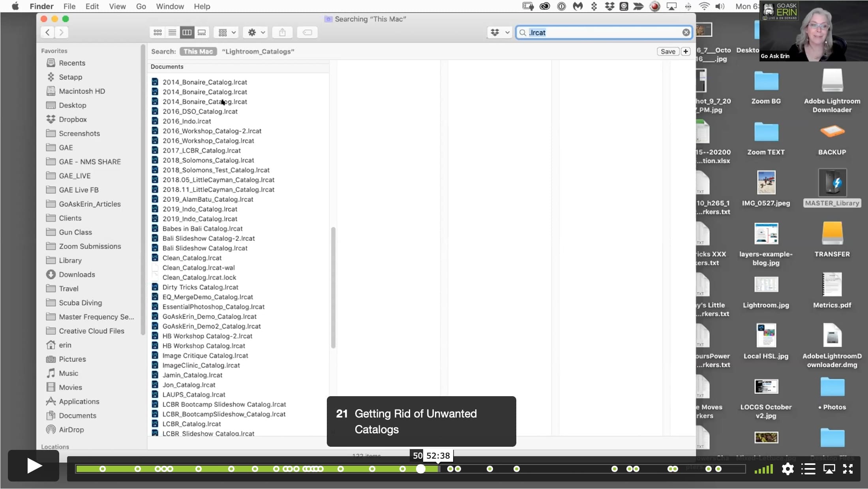Select the Zoom BG desktop folder
Image resolution: width=868 pixels, height=489 pixels.
tap(766, 87)
